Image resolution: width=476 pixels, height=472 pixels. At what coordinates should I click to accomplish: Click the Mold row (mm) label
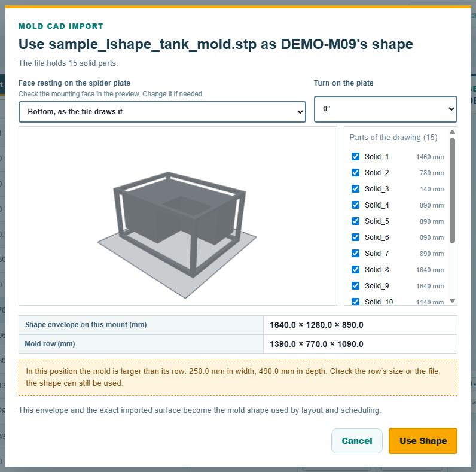tap(50, 344)
